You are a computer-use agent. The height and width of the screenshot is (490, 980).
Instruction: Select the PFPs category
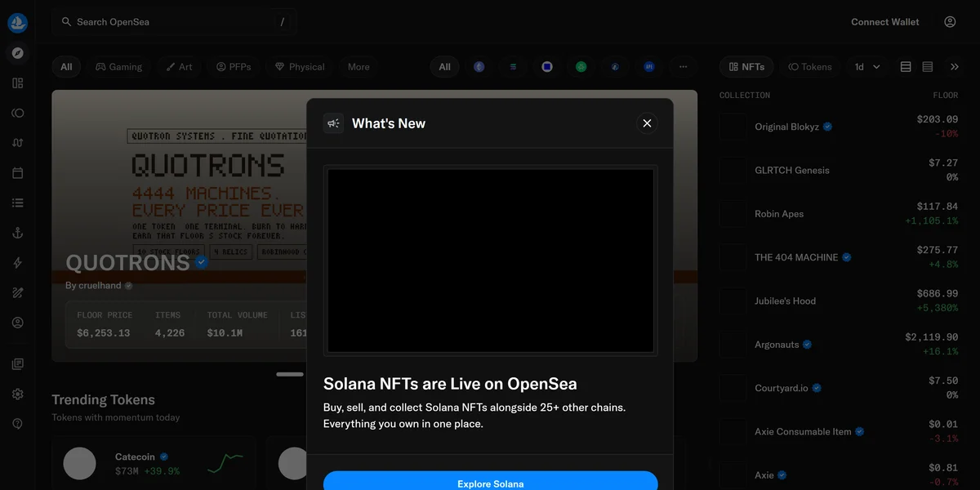pyautogui.click(x=234, y=67)
